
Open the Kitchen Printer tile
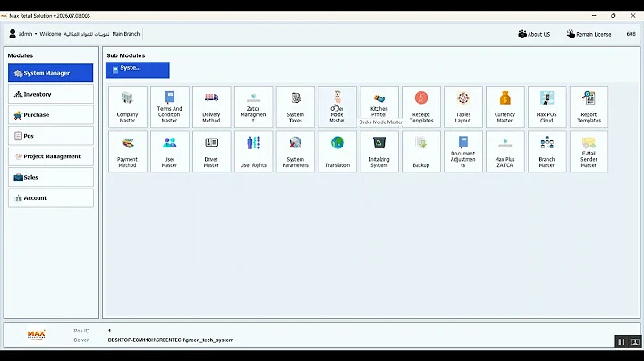pos(379,106)
